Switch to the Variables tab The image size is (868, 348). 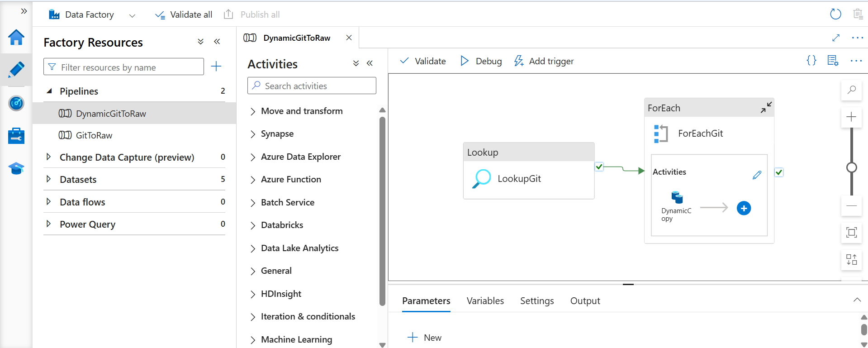point(485,301)
